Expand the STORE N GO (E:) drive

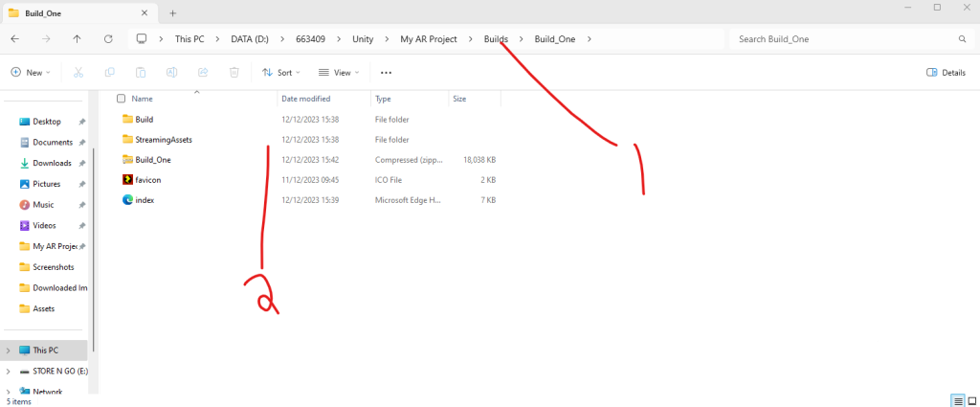9,371
